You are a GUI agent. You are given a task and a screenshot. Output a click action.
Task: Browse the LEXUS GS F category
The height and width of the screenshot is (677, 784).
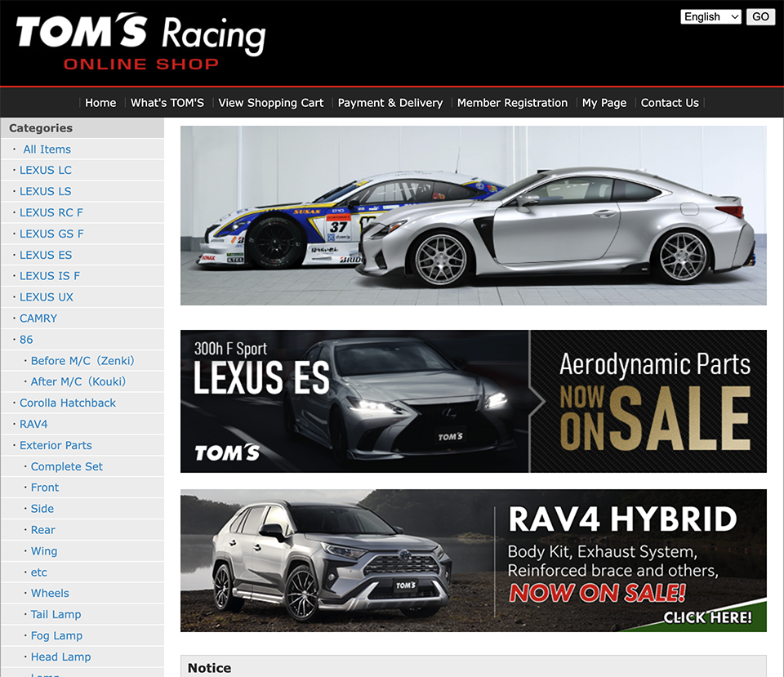[x=51, y=234]
